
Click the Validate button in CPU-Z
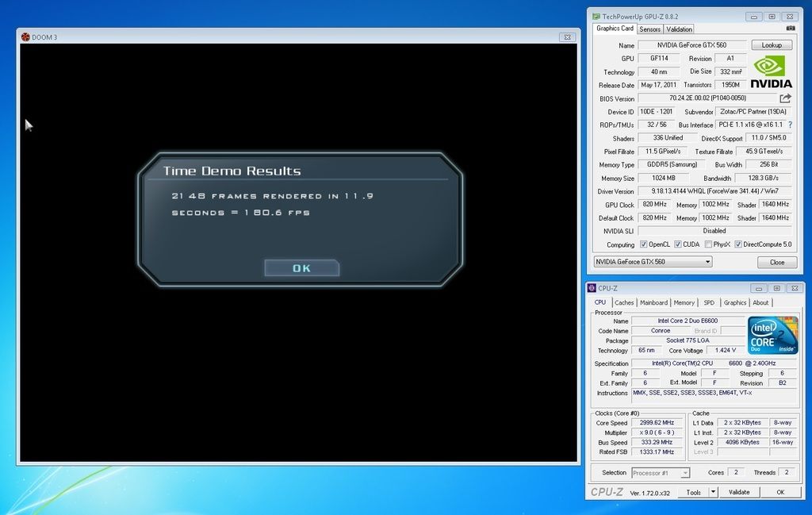tap(739, 492)
